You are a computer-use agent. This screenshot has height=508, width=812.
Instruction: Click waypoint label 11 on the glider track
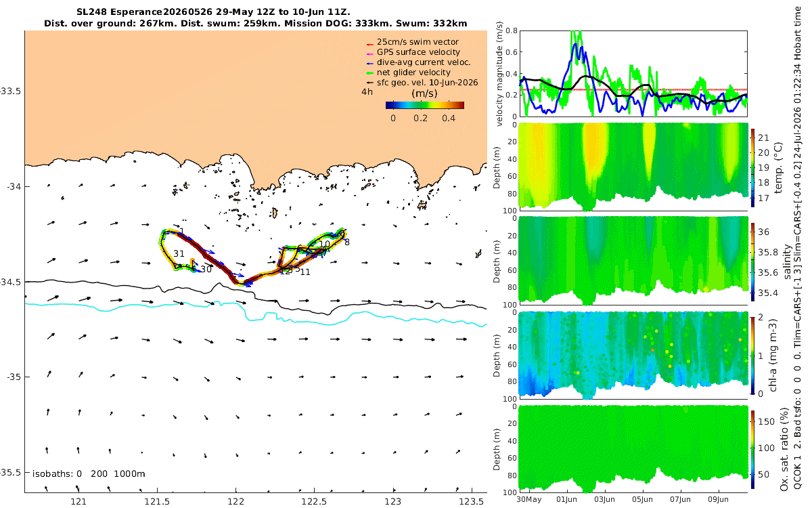point(305,272)
